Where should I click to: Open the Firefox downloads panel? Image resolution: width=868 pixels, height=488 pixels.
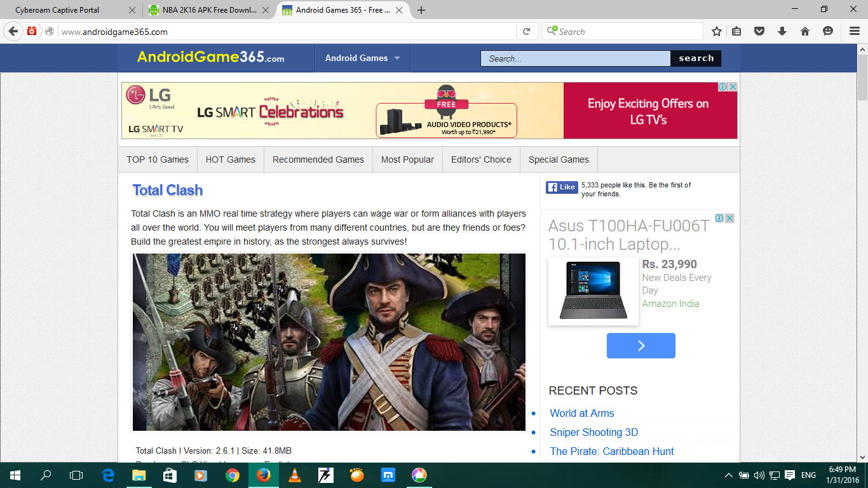[x=782, y=31]
